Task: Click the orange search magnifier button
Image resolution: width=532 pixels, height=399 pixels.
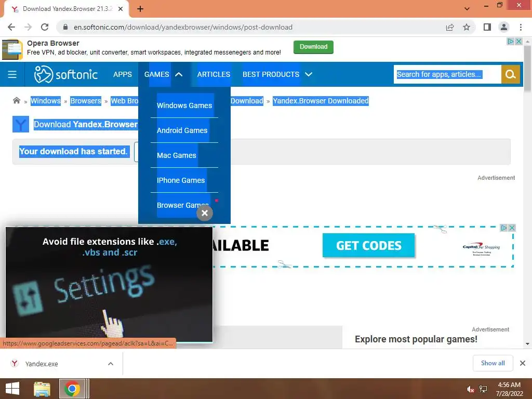Action: click(511, 74)
